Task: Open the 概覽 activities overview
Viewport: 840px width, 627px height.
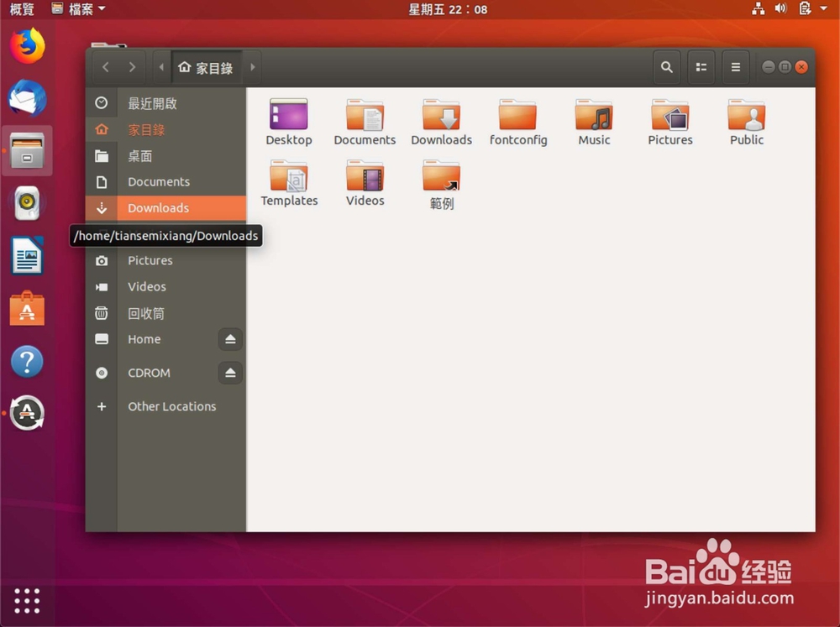Action: (22, 9)
